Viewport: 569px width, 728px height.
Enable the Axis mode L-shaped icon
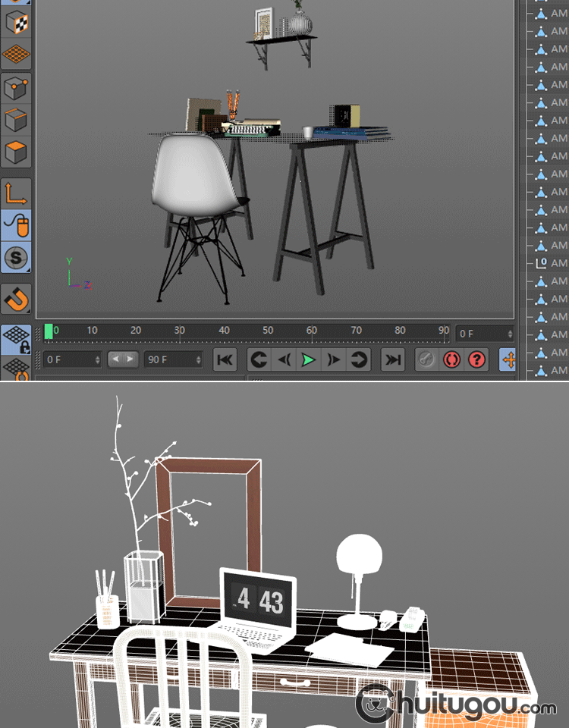pyautogui.click(x=16, y=193)
